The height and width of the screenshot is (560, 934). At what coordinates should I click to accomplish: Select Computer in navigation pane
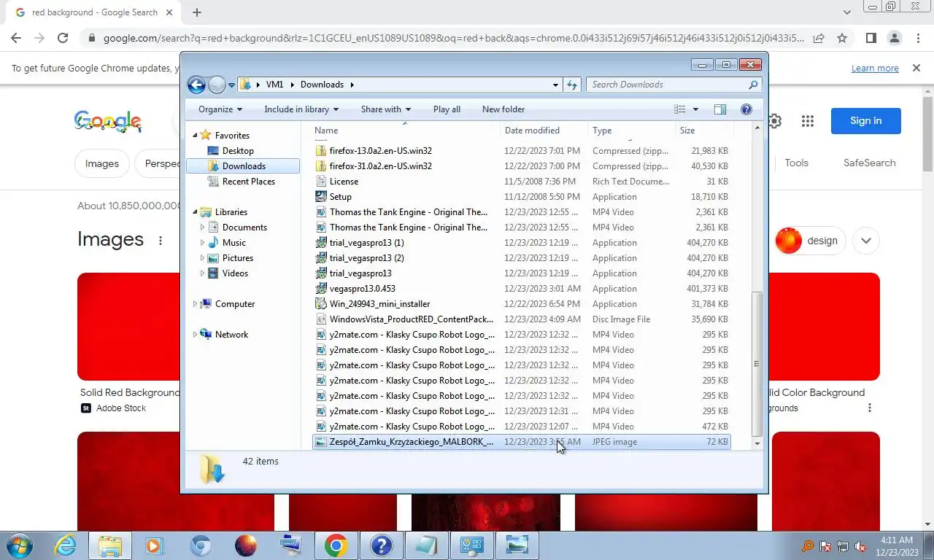click(x=235, y=304)
